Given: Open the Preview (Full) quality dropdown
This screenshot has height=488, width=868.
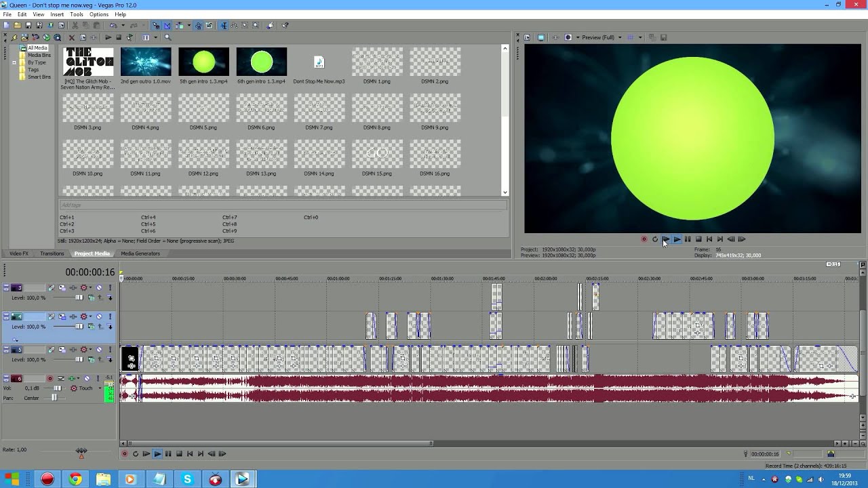Looking at the screenshot, I should pyautogui.click(x=619, y=38).
